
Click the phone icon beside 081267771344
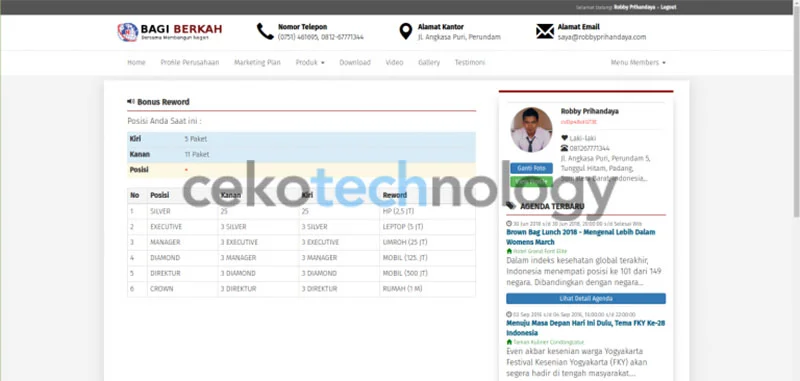[x=564, y=148]
